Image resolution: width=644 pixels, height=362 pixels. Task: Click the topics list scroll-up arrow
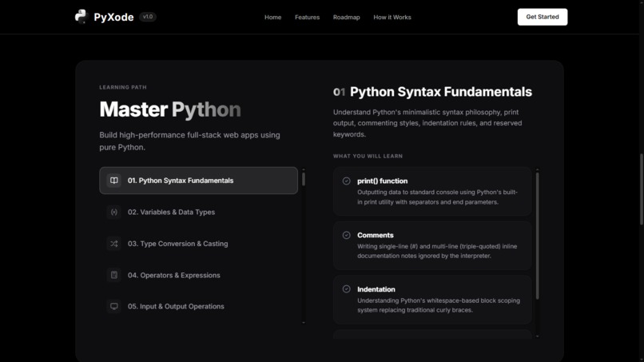537,169
